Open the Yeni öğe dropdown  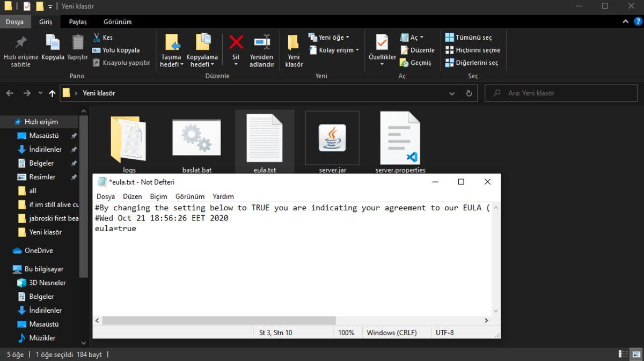(x=328, y=37)
